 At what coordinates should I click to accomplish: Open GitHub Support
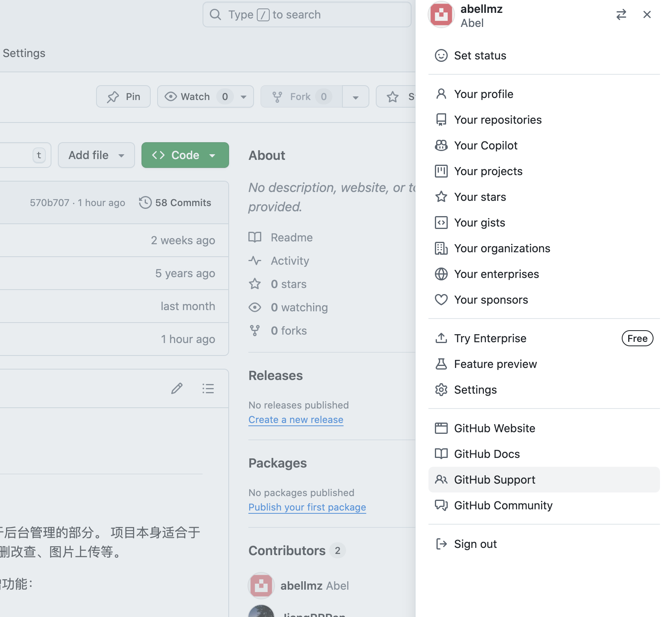pos(544,480)
